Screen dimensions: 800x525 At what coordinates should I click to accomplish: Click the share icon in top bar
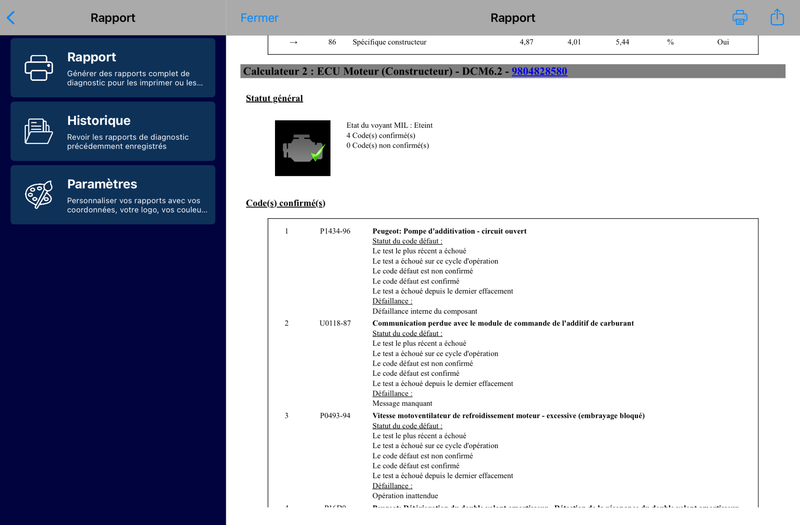pos(777,17)
